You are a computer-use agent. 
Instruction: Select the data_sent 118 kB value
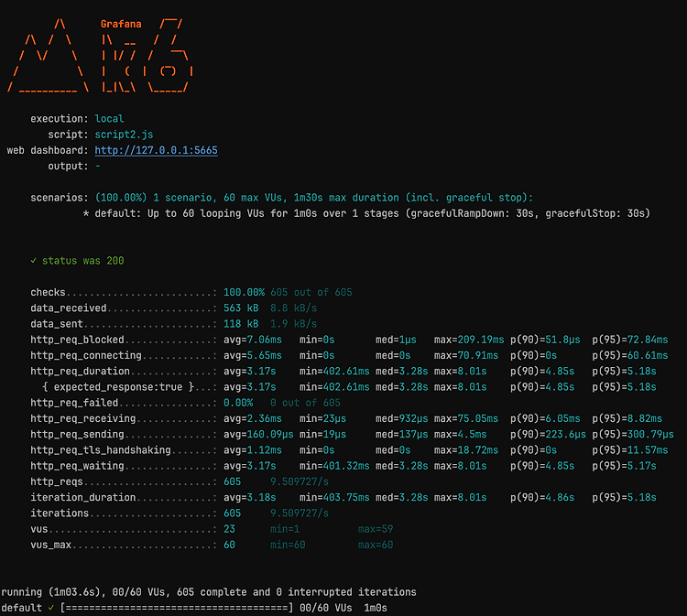(241, 324)
